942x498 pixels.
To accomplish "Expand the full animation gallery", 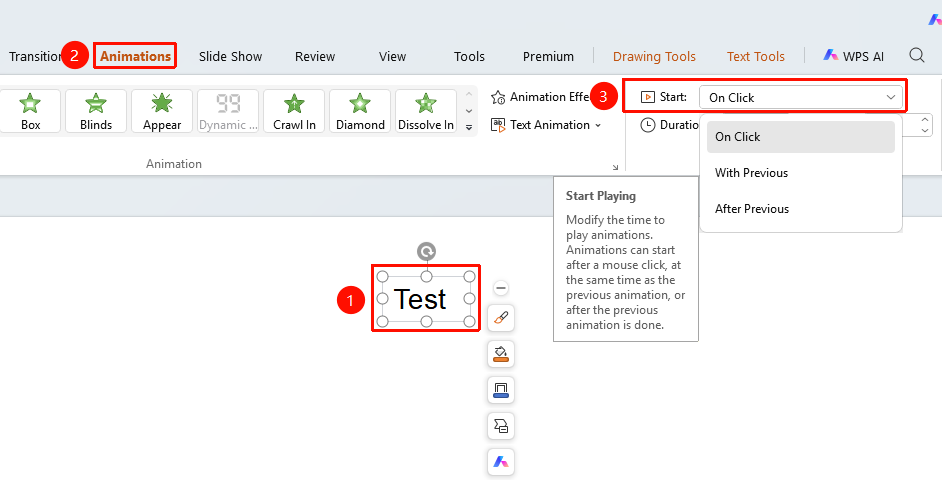I will (469, 127).
